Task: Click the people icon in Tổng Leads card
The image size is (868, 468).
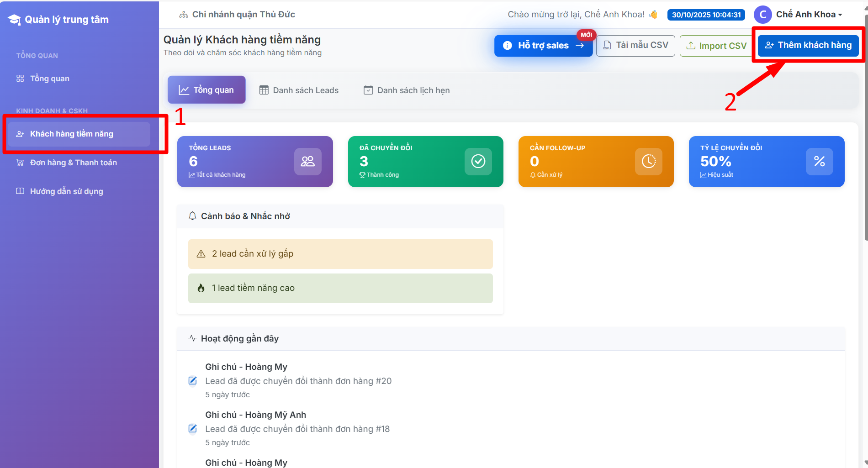Action: (x=307, y=161)
